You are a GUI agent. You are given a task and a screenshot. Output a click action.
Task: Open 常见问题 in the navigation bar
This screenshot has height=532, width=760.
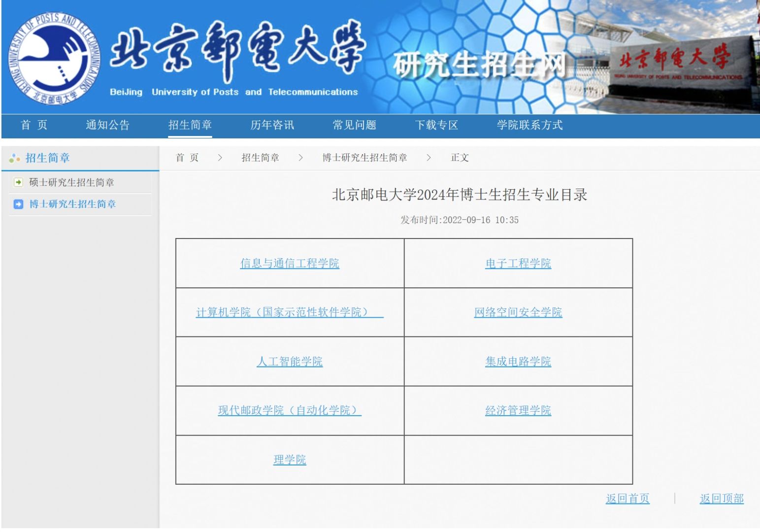[x=354, y=125]
